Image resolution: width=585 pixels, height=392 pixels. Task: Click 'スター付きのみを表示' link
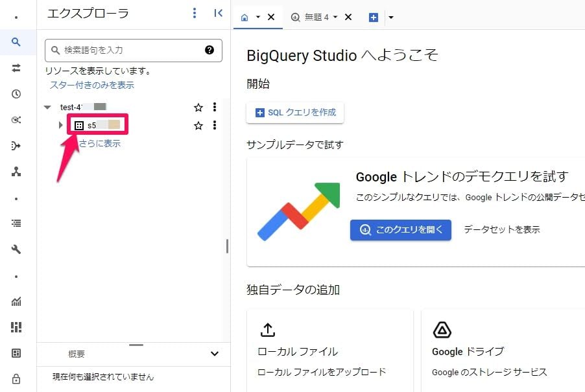click(x=92, y=85)
